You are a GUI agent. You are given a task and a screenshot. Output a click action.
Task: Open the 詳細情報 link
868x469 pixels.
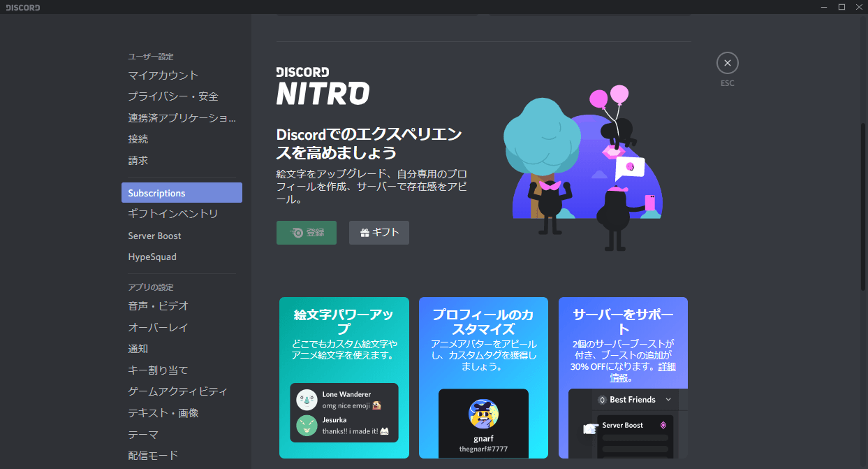tap(642, 373)
